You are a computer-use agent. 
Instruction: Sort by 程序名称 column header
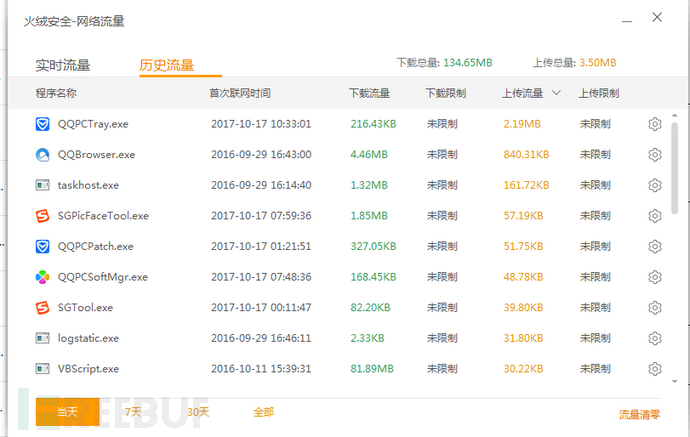(x=56, y=93)
